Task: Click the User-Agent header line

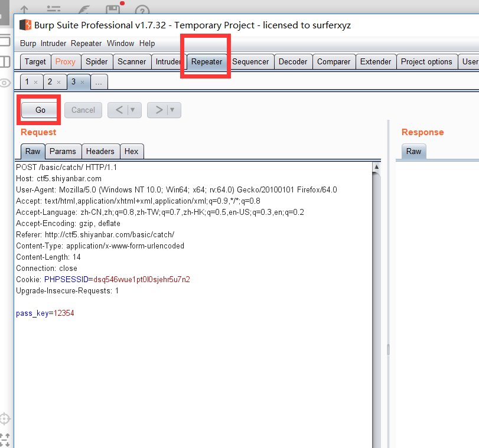Action: pyautogui.click(x=176, y=190)
